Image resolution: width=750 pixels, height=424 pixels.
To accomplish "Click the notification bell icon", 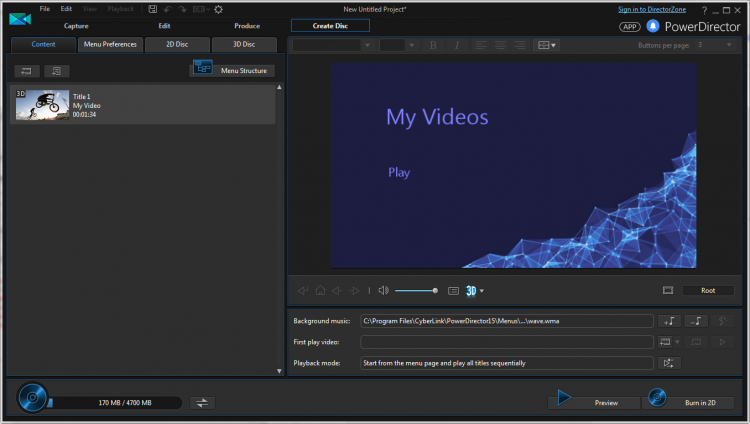I will pyautogui.click(x=653, y=26).
